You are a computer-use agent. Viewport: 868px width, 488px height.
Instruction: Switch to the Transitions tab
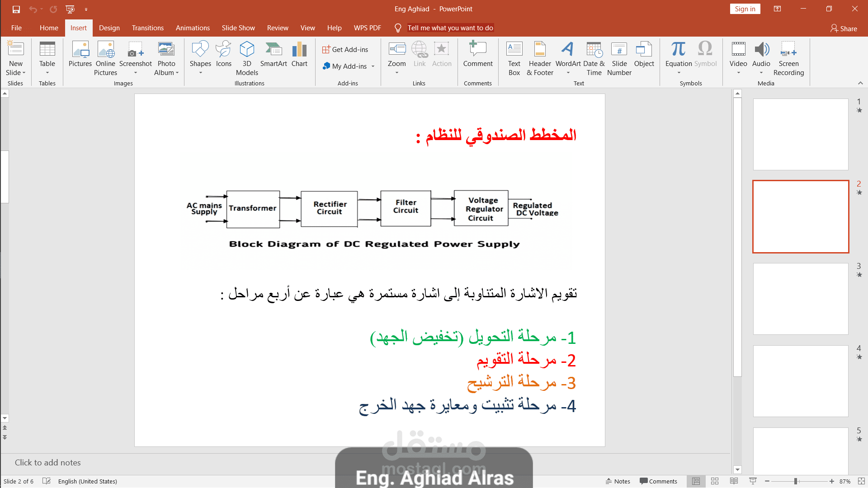[148, 28]
